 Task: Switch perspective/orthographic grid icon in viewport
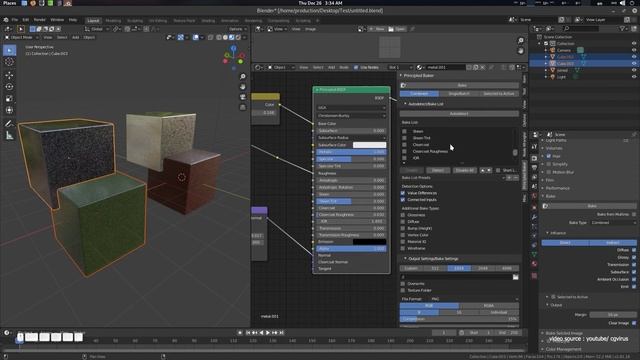[x=243, y=107]
